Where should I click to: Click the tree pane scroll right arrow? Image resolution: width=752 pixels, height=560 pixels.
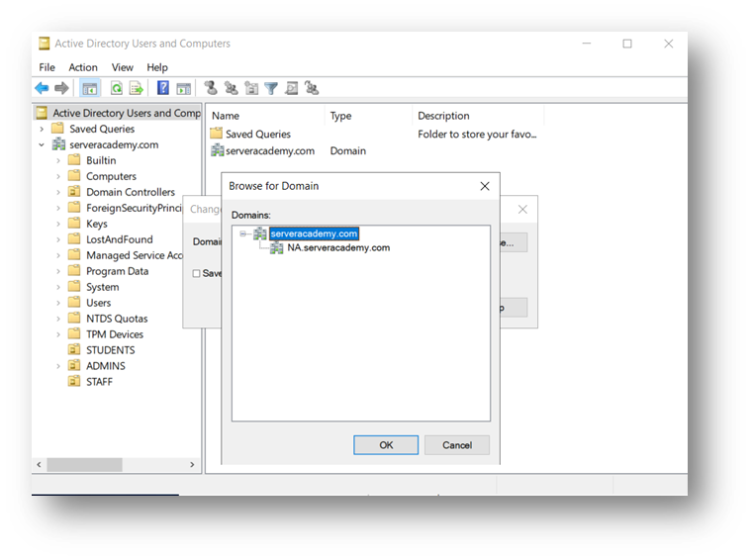tap(192, 464)
